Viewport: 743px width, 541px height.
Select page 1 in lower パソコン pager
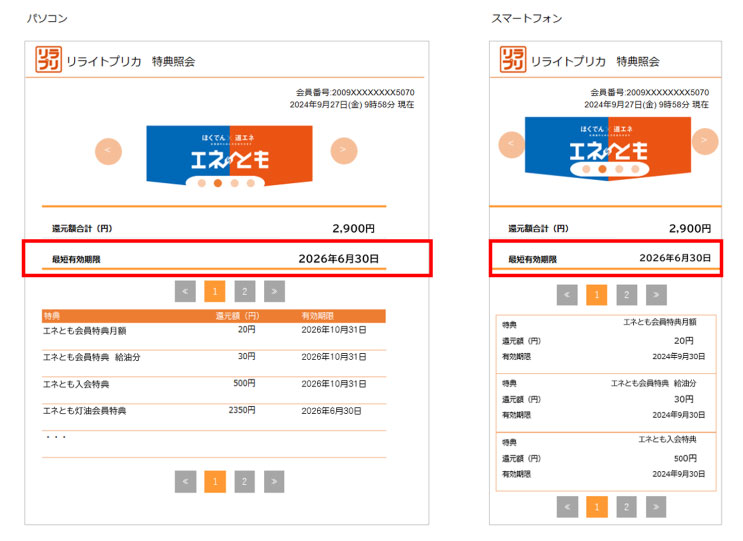coord(215,482)
